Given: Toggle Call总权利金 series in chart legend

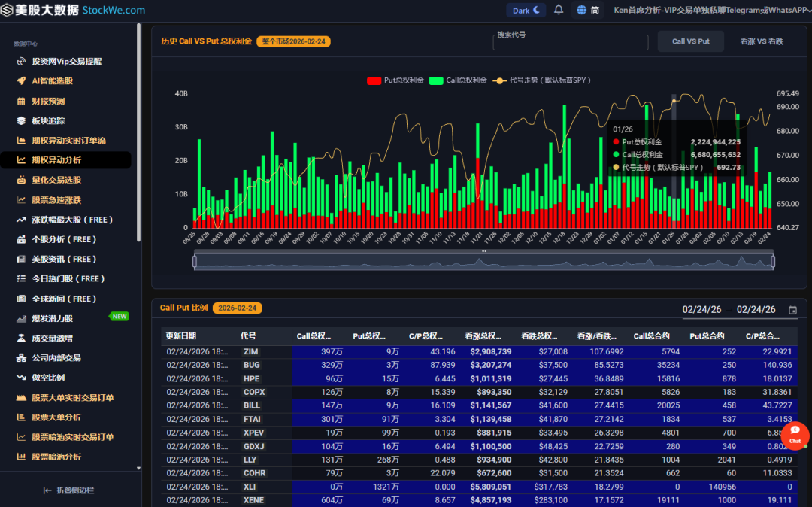Looking at the screenshot, I should tap(458, 80).
